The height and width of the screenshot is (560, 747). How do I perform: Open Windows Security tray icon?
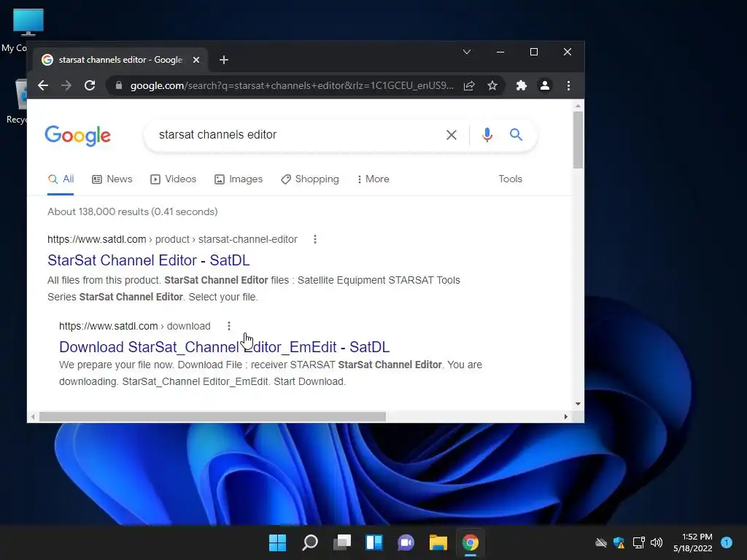pos(619,542)
